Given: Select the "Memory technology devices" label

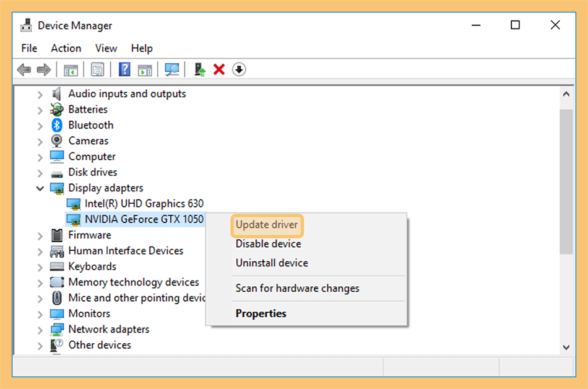Looking at the screenshot, I should click(134, 282).
